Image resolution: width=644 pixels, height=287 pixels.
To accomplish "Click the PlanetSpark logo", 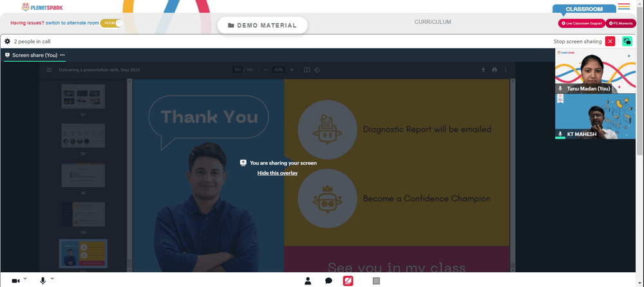I will [x=43, y=7].
